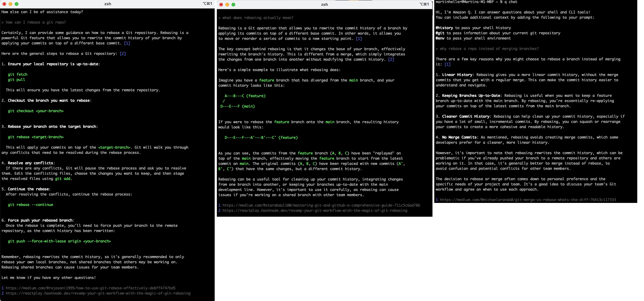Close the terminal window about rebasing a git repo
The image size is (644, 301).
[x=4, y=4]
